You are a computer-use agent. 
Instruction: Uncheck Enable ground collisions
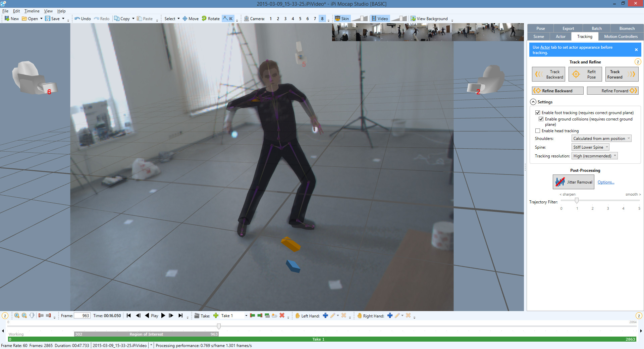point(541,119)
